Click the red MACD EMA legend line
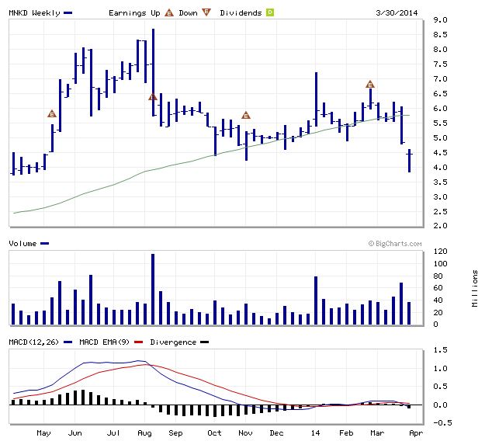Screen dimensions: 492x448 [140, 342]
